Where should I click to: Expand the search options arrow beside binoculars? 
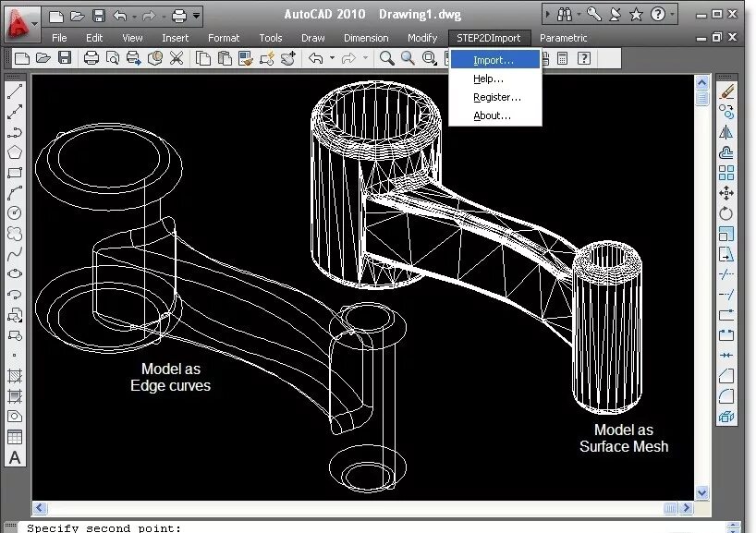pos(579,15)
